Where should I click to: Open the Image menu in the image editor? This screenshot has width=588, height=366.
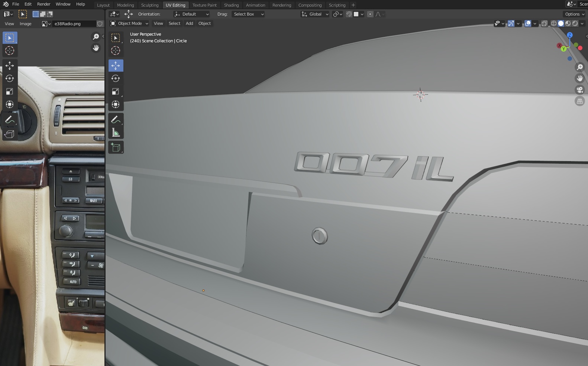[x=25, y=24]
